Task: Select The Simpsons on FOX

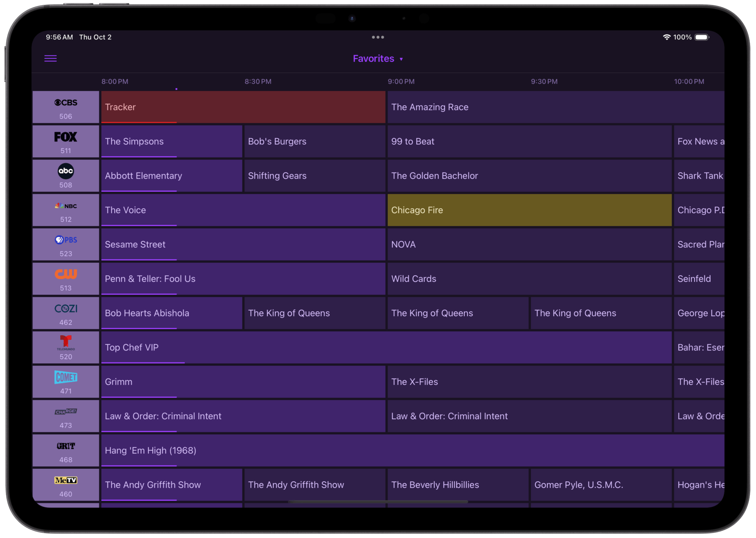Action: [171, 142]
